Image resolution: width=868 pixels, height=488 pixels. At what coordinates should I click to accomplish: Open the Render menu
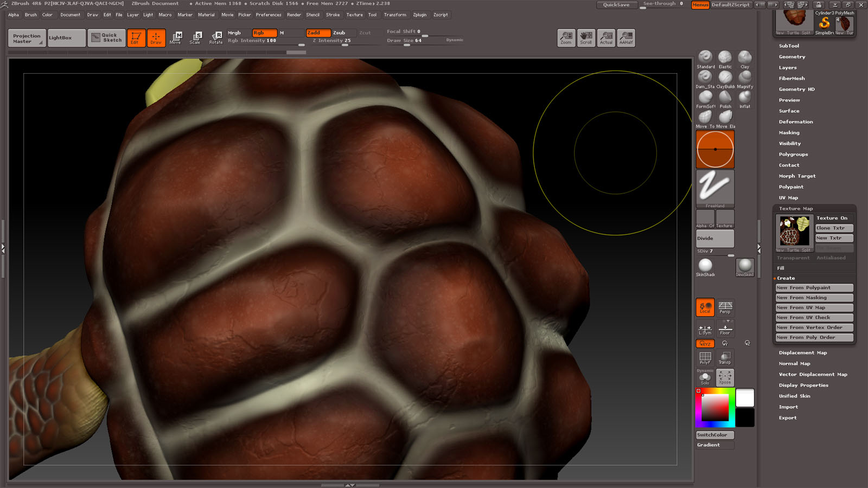click(x=294, y=15)
